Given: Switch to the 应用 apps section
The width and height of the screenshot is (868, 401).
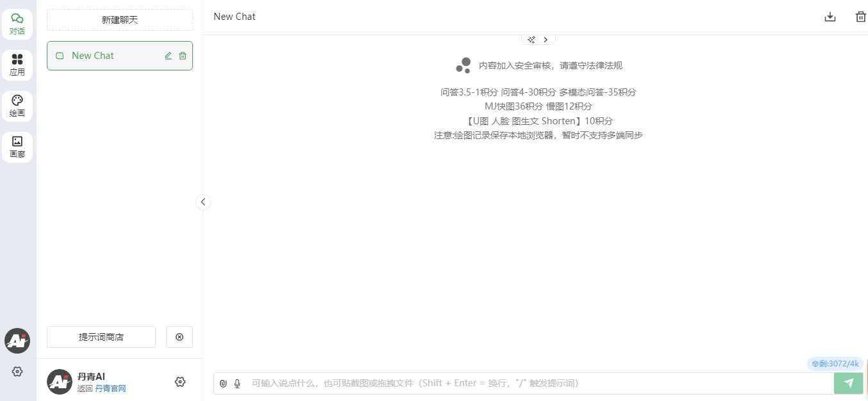Looking at the screenshot, I should pos(17,65).
